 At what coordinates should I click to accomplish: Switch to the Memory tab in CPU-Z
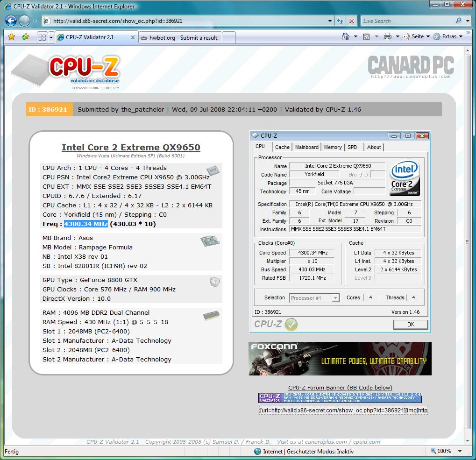(x=333, y=147)
